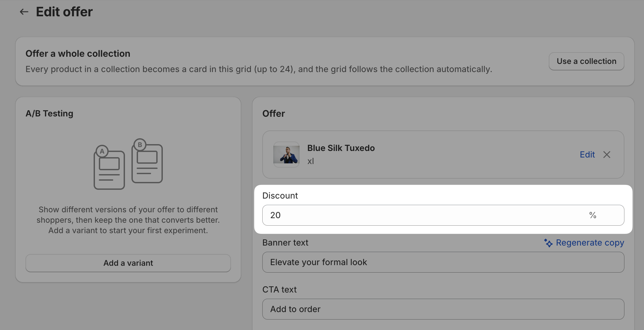The image size is (644, 330).
Task: Select the document icon labeled B
Action: [x=147, y=161]
